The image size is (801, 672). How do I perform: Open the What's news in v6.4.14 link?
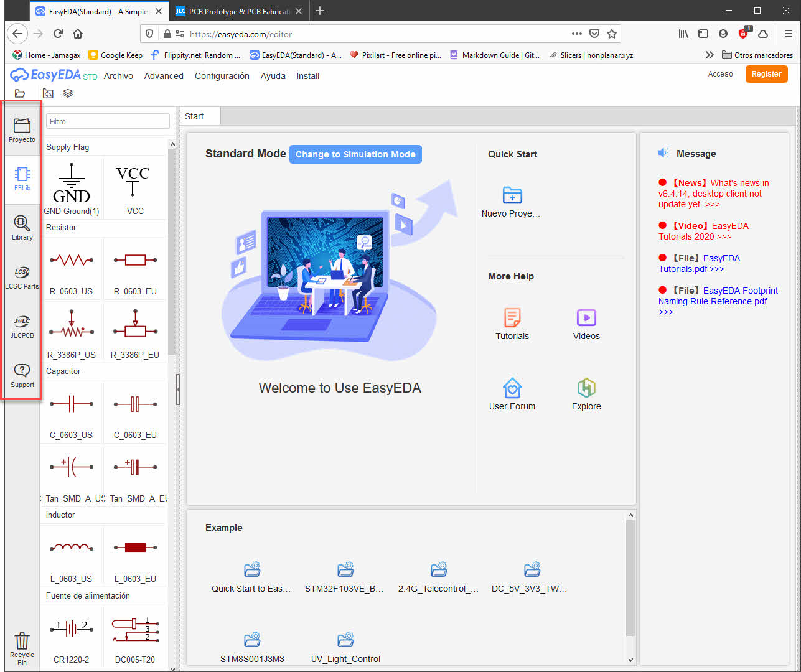(714, 194)
